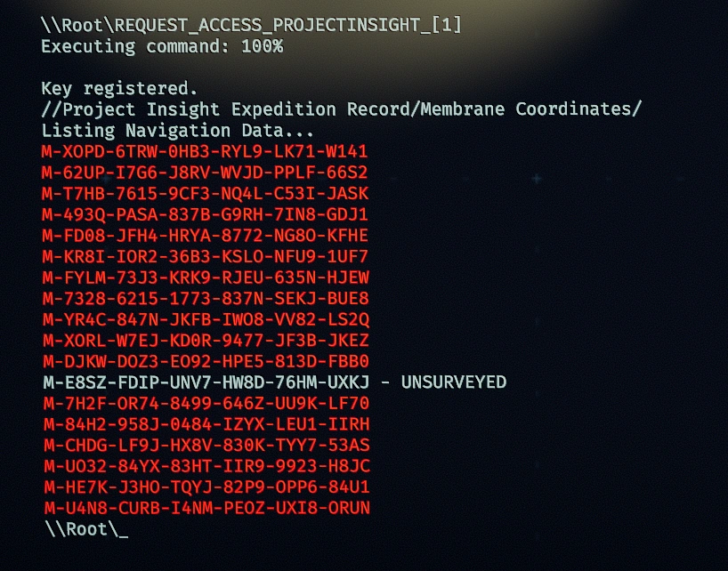Image resolution: width=728 pixels, height=571 pixels.
Task: Click the UNSURVEYED status label
Action: pyautogui.click(x=454, y=382)
